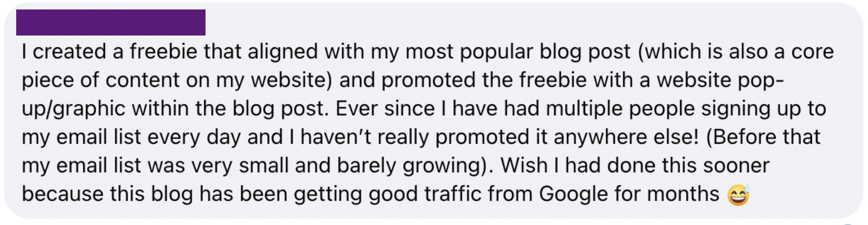This screenshot has height=225, width=868.
Task: Click the text "up/graphic" in the comment
Action: click(74, 109)
